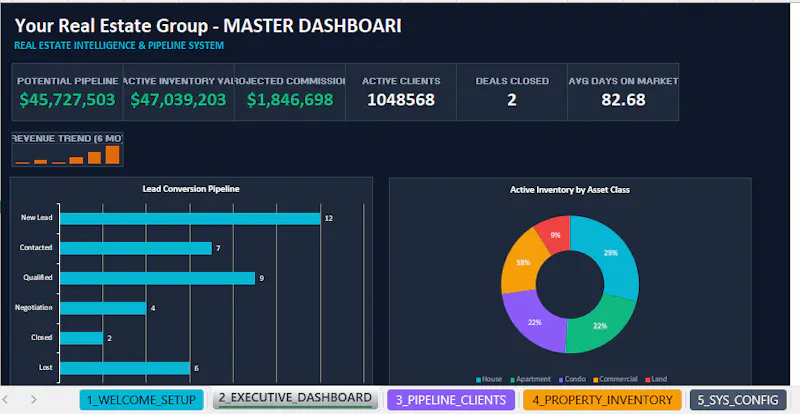Click the red 9% Land donut segment
Viewport: 800px width, 414px height.
(556, 235)
